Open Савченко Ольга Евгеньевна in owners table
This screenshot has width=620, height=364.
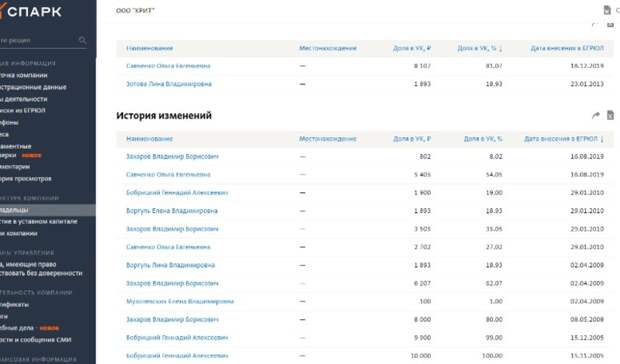tap(168, 66)
